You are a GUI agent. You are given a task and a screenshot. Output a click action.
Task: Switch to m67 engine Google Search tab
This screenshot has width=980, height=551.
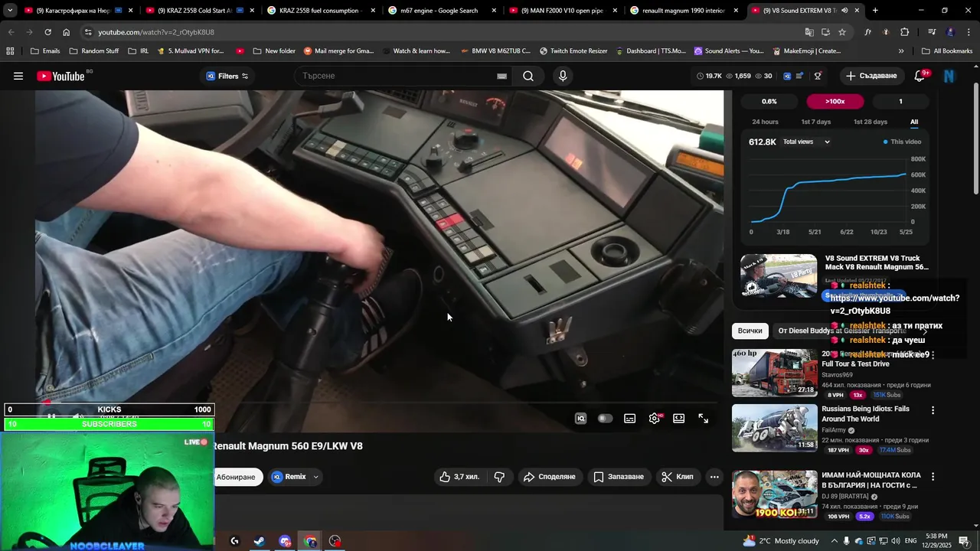point(443,11)
